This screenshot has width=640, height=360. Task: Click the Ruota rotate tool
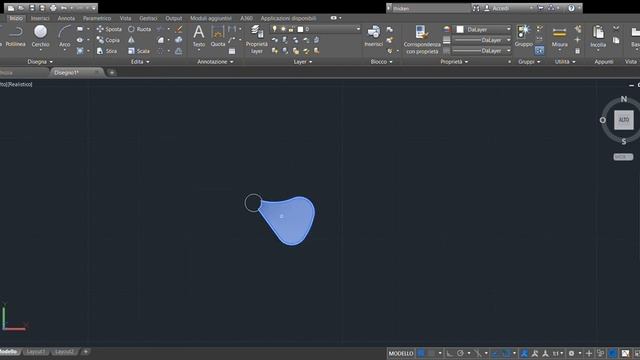tap(140, 29)
